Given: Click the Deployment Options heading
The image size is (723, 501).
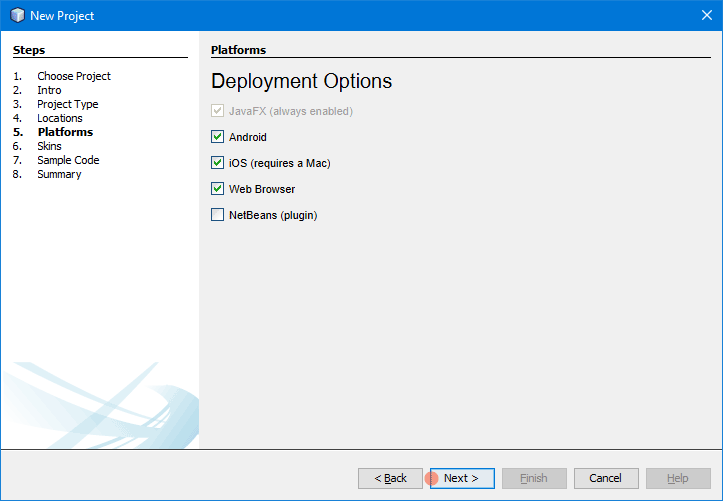Looking at the screenshot, I should 302,82.
